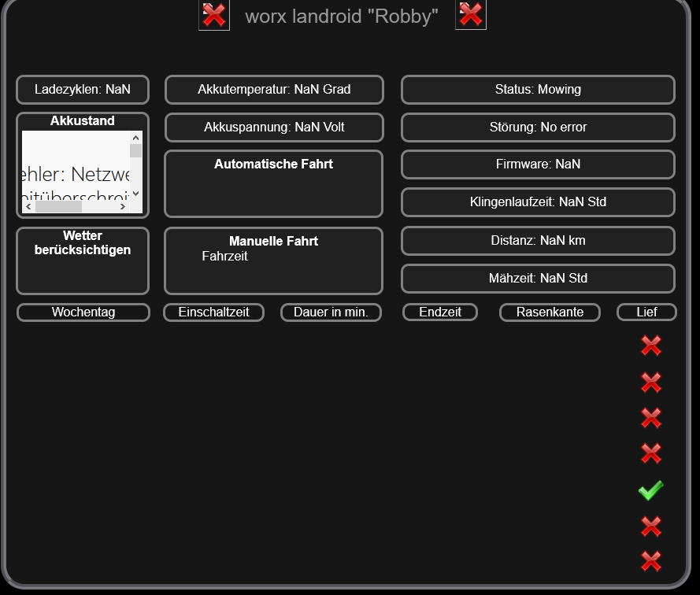Screen dimensions: 700x595
Task: Click the Akkustand frame right scroll arrow
Action: 123,206
